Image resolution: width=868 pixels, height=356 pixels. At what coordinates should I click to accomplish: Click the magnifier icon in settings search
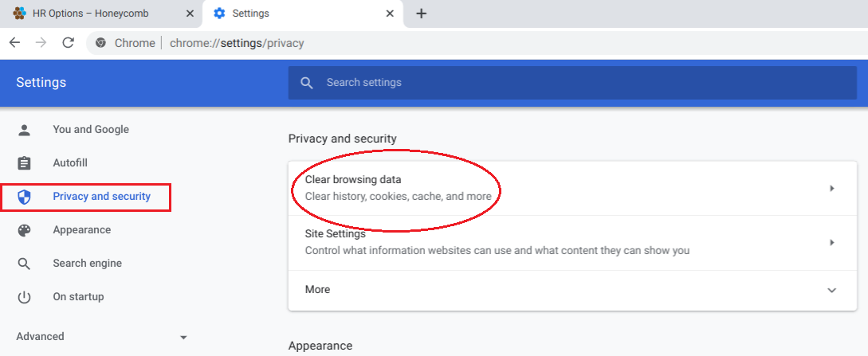click(x=307, y=83)
